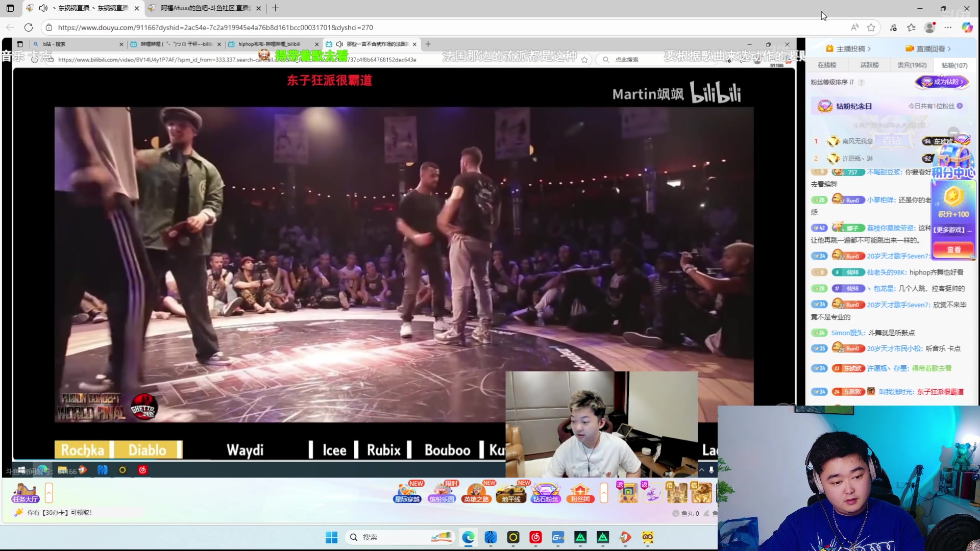Open chat user Simon馒头 profile
The width and height of the screenshot is (980, 551).
point(848,333)
